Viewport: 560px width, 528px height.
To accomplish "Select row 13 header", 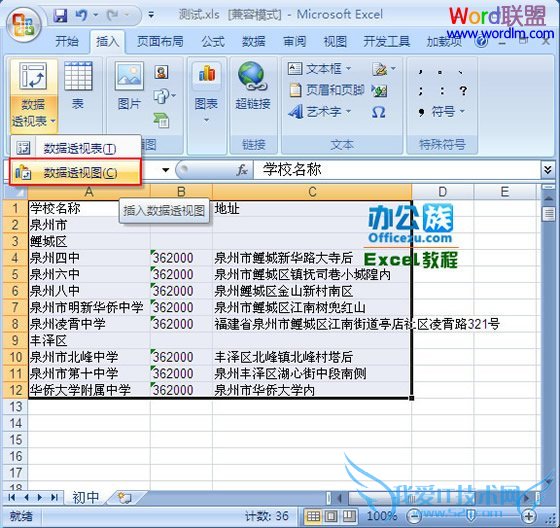I will click(x=15, y=407).
